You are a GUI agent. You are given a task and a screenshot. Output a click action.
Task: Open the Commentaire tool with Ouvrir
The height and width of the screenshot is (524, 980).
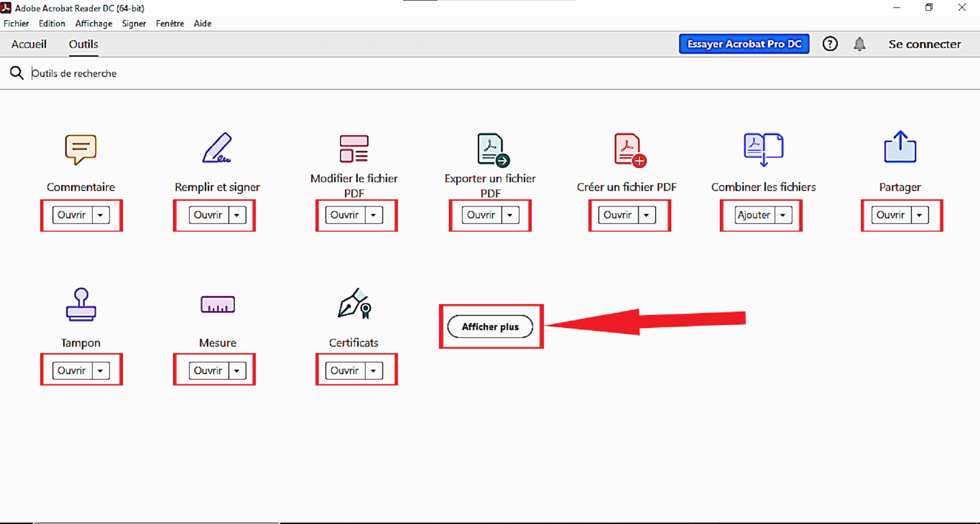click(72, 215)
